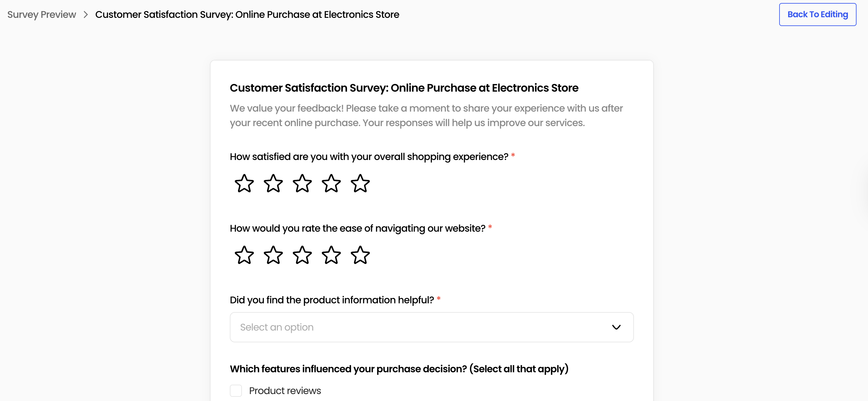Click the survey heading inside the form card

(404, 88)
